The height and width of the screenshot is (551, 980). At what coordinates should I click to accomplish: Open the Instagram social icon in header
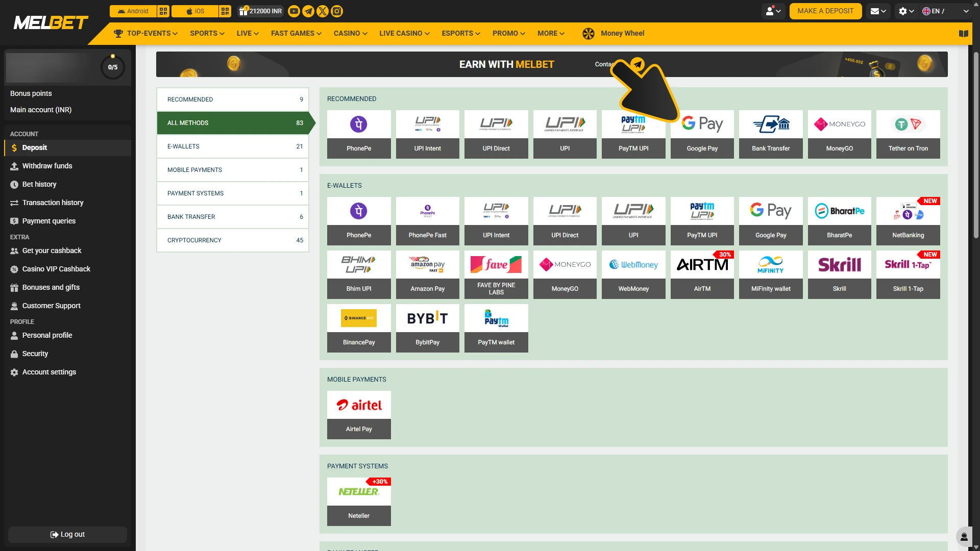pyautogui.click(x=337, y=11)
